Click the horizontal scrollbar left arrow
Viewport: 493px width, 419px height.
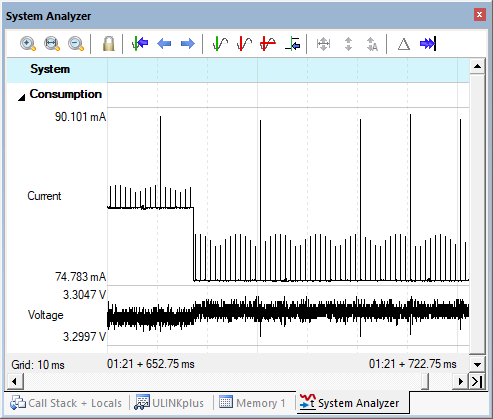pyautogui.click(x=15, y=381)
